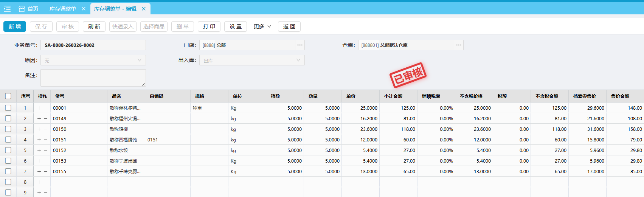This screenshot has width=644, height=197.
Task: Close the 库存调整单 tab
Action: click(84, 9)
